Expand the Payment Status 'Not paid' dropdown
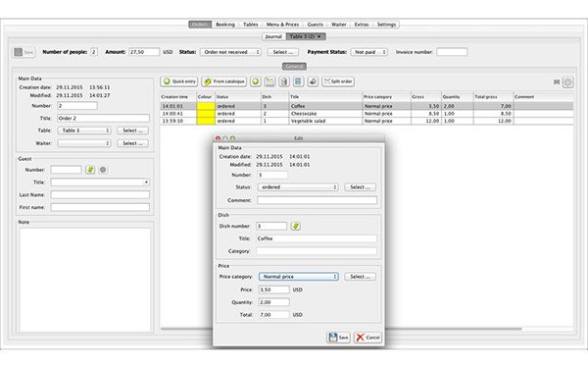Image resolution: width=588 pixels, height=368 pixels. (x=369, y=52)
